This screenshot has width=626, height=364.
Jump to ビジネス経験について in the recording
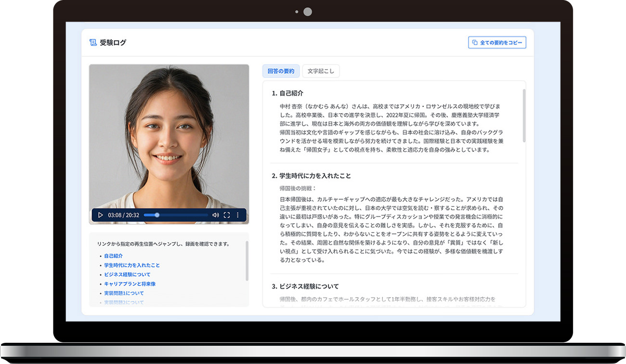tap(127, 274)
